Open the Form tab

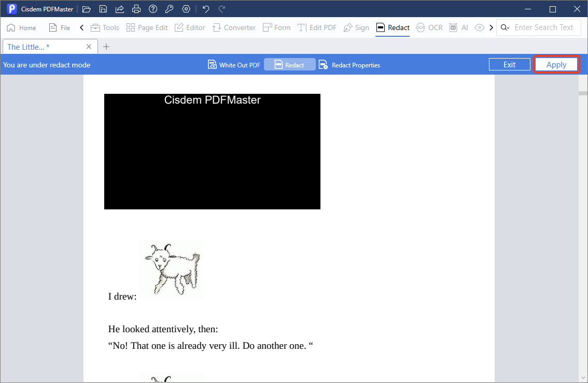(277, 28)
